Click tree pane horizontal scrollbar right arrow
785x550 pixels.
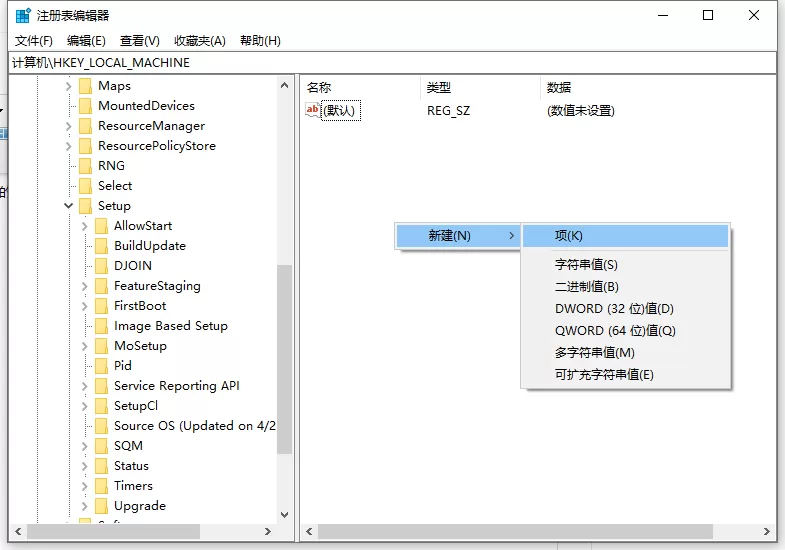268,531
